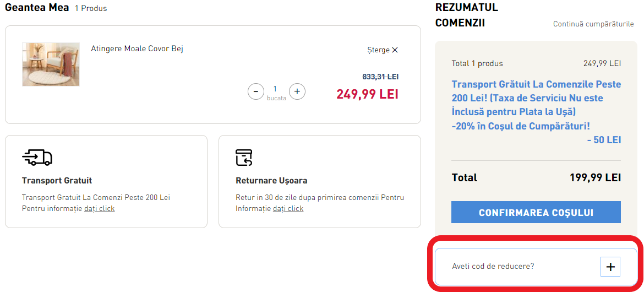Click the free delivery truck icon
Viewport: 644px width, 292px height.
(37, 158)
